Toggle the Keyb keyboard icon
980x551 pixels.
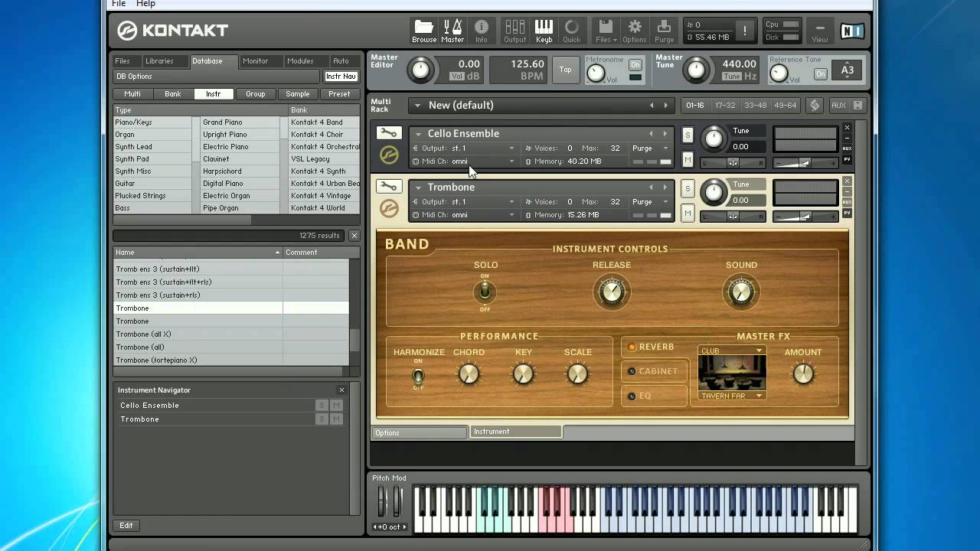544,31
